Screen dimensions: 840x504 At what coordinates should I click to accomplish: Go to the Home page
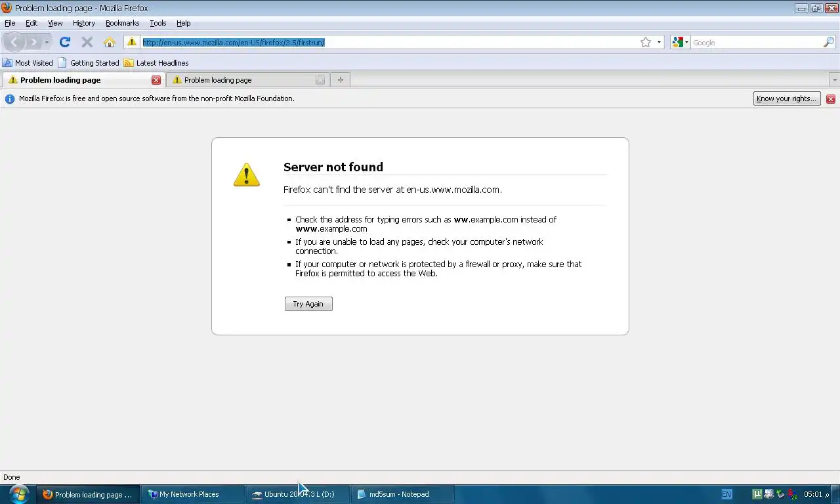(x=110, y=42)
